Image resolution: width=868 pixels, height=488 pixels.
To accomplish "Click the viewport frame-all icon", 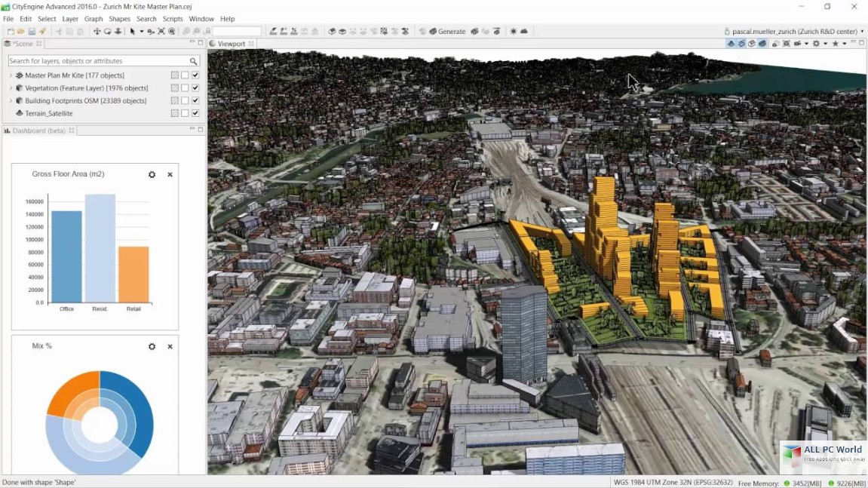I will click(786, 44).
